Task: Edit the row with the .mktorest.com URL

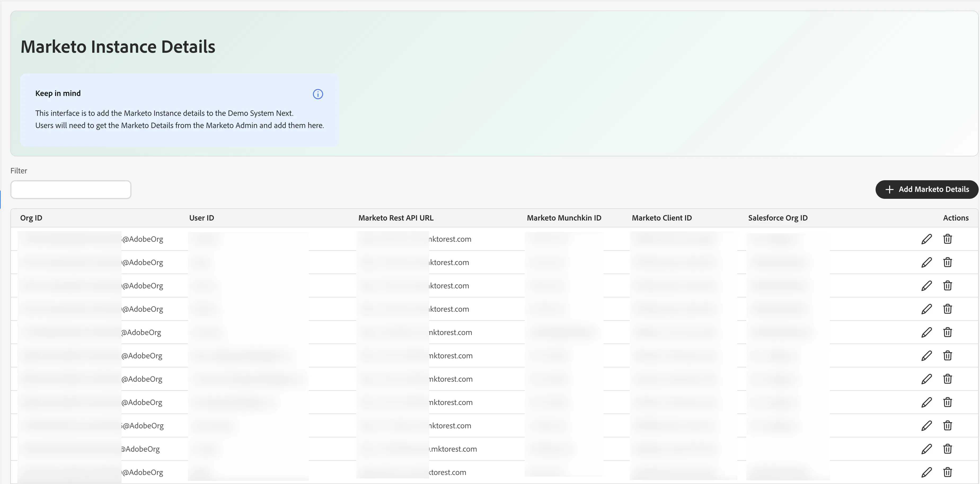Action: point(926,449)
